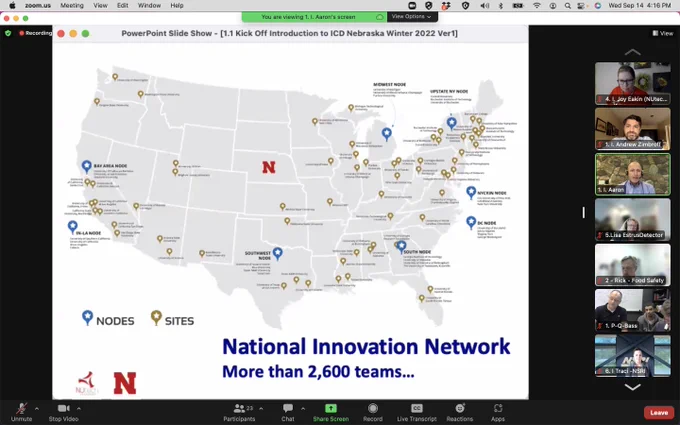The image size is (680, 425).
Task: Click the NUtech logo on the slide
Action: [87, 383]
